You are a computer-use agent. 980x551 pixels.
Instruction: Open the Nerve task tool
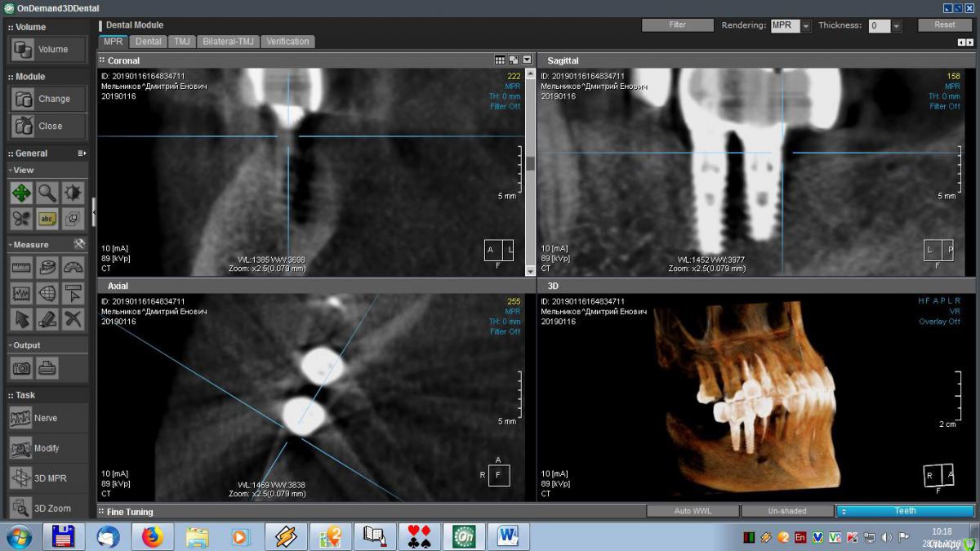click(x=46, y=418)
